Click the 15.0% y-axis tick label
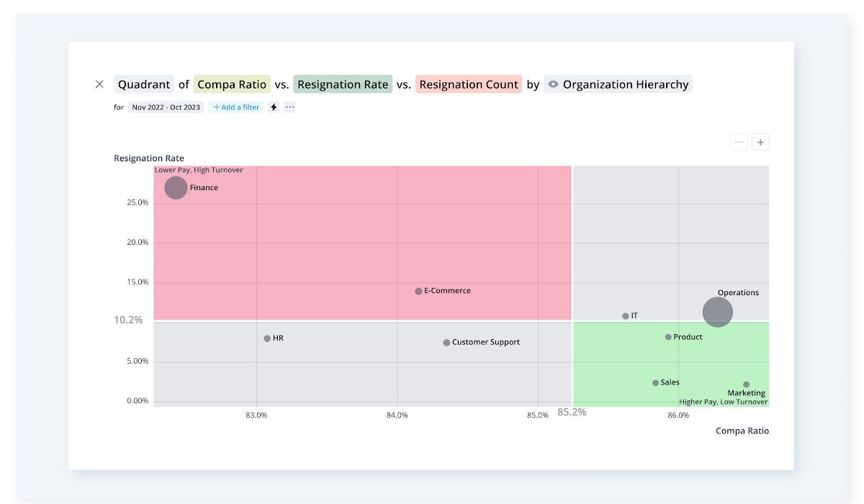 138,282
